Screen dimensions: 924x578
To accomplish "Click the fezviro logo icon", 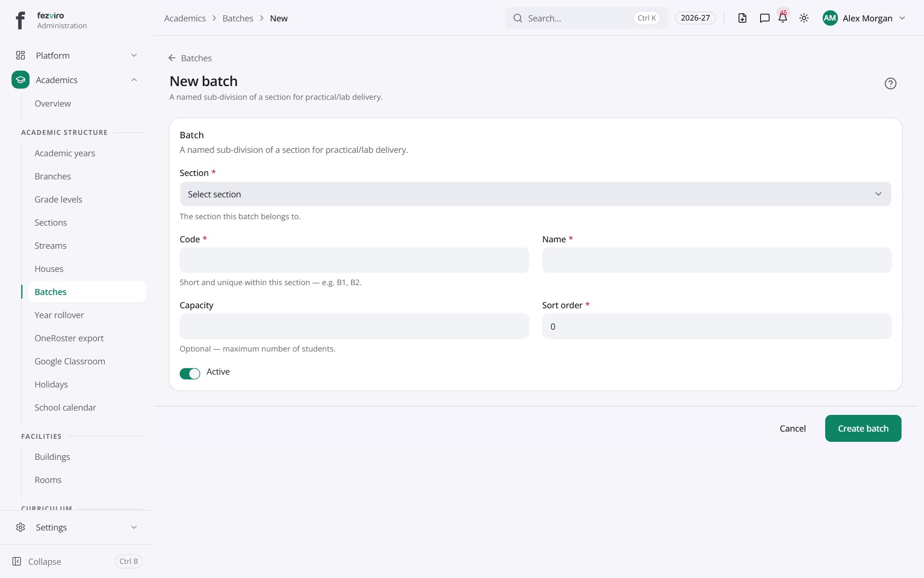I will pos(20,20).
